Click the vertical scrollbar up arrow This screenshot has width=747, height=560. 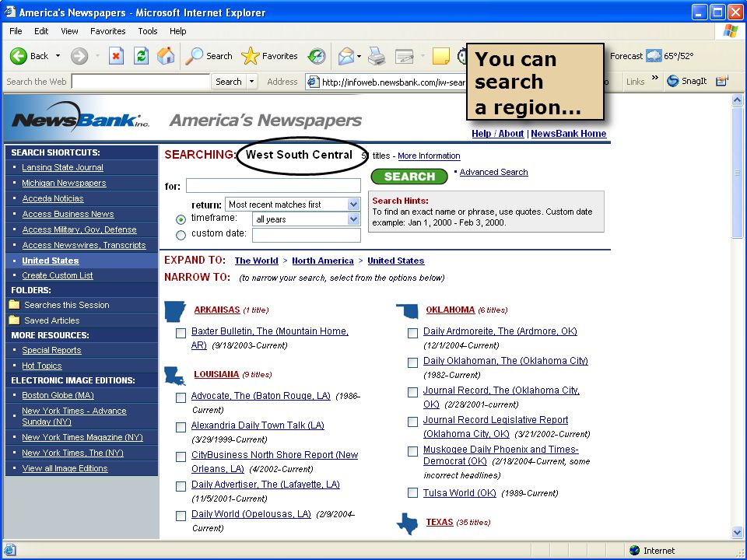tap(737, 100)
